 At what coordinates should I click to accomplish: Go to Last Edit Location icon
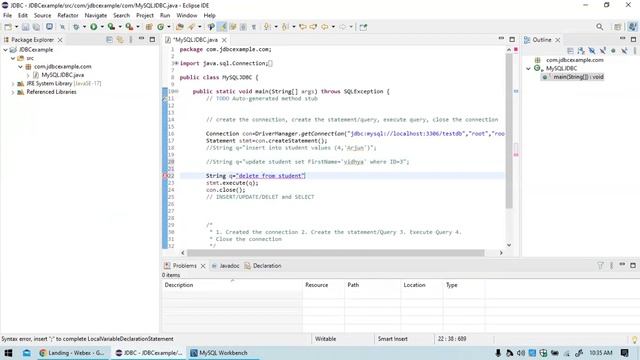(x=302, y=27)
